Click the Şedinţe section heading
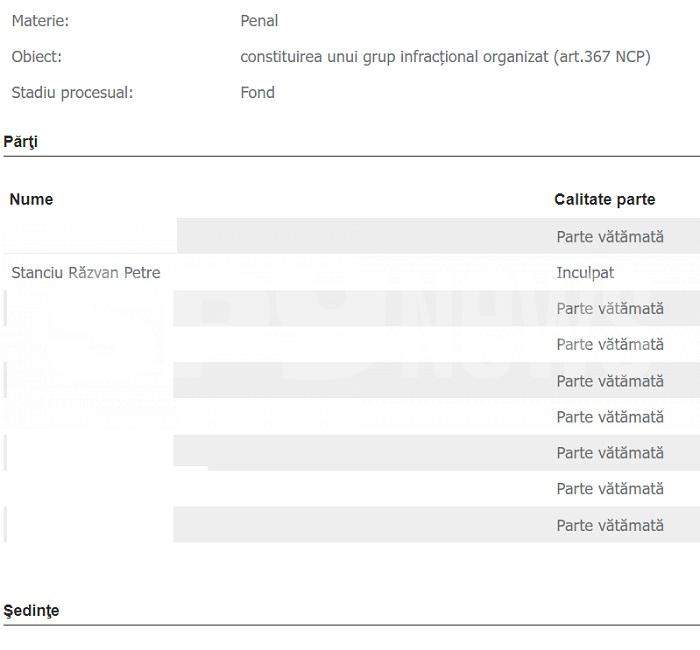 (31, 611)
